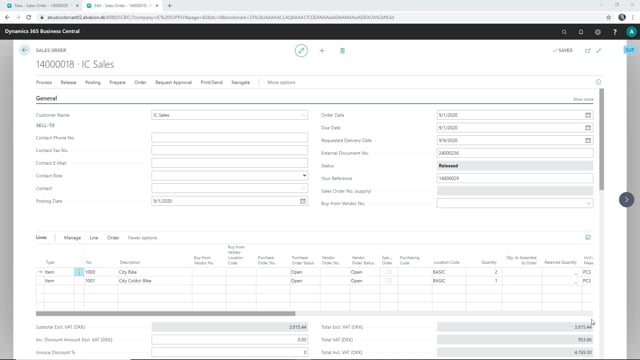Collapse the page with the arrows icon
This screenshot has height=360, width=640.
click(x=599, y=51)
